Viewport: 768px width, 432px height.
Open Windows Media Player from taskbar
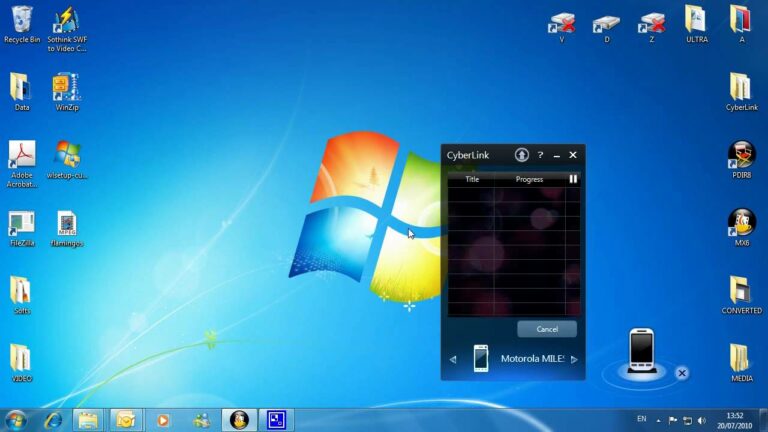tap(163, 420)
